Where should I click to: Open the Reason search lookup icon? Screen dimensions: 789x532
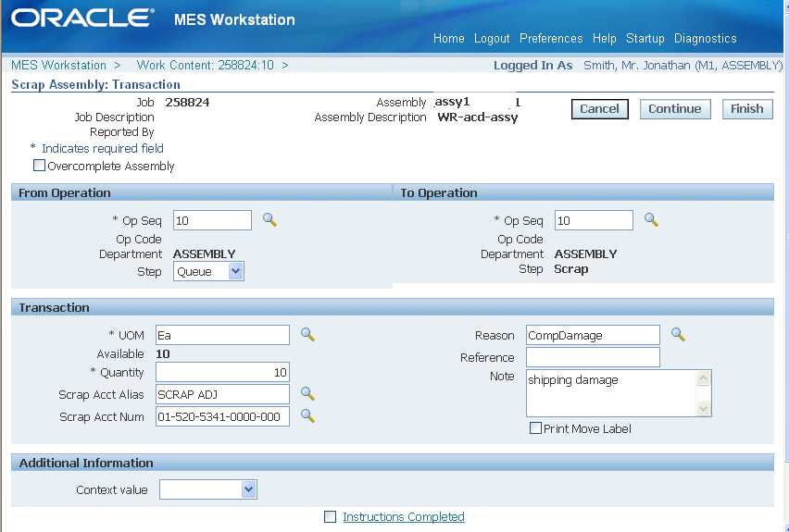tap(678, 334)
